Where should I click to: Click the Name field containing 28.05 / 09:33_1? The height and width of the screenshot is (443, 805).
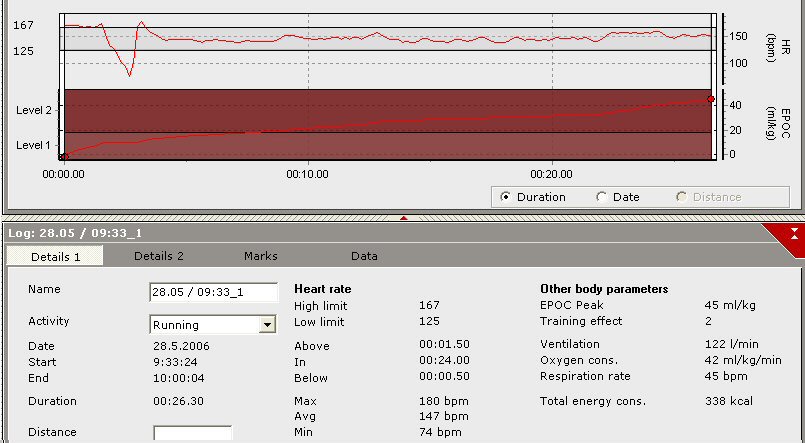point(213,293)
